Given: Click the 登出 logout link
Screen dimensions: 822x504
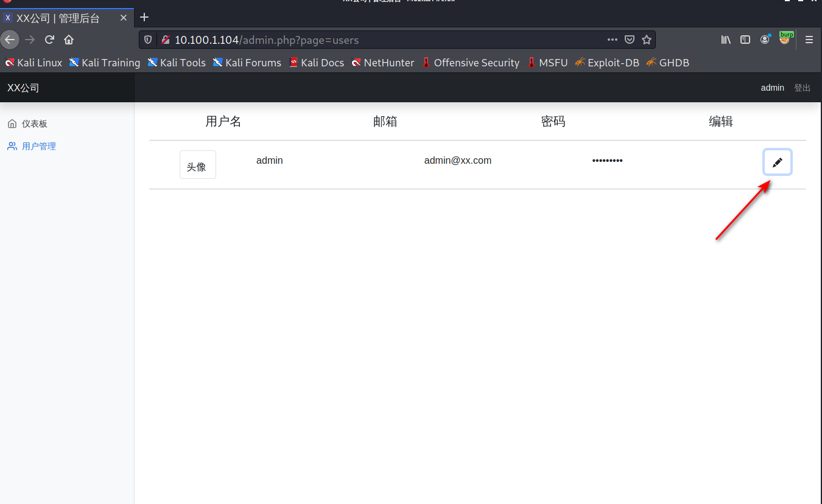Looking at the screenshot, I should (802, 88).
